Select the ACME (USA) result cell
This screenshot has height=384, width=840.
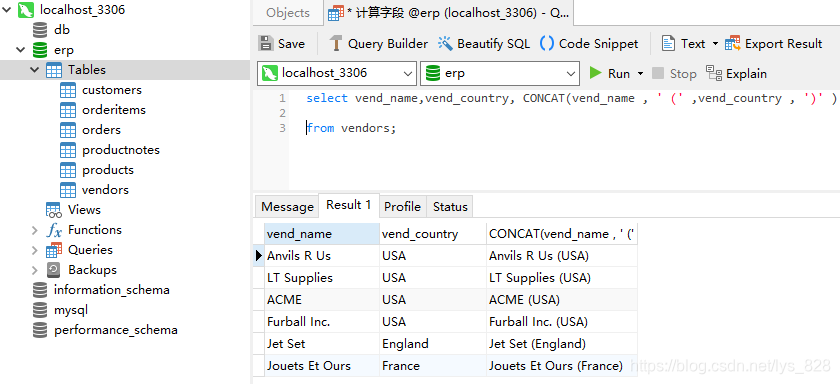562,300
